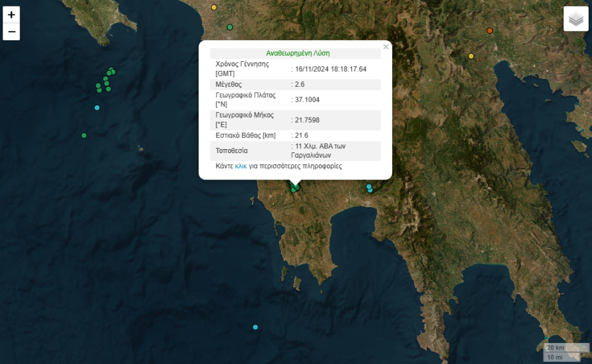The width and height of the screenshot is (592, 364).
Task: Select the yellow marker below the orange one
Action: coord(471,56)
